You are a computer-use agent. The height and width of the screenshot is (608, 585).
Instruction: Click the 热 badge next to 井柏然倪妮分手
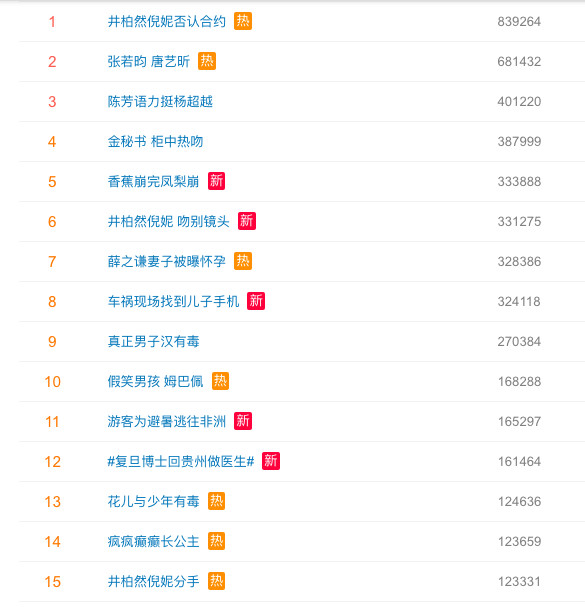(x=216, y=581)
